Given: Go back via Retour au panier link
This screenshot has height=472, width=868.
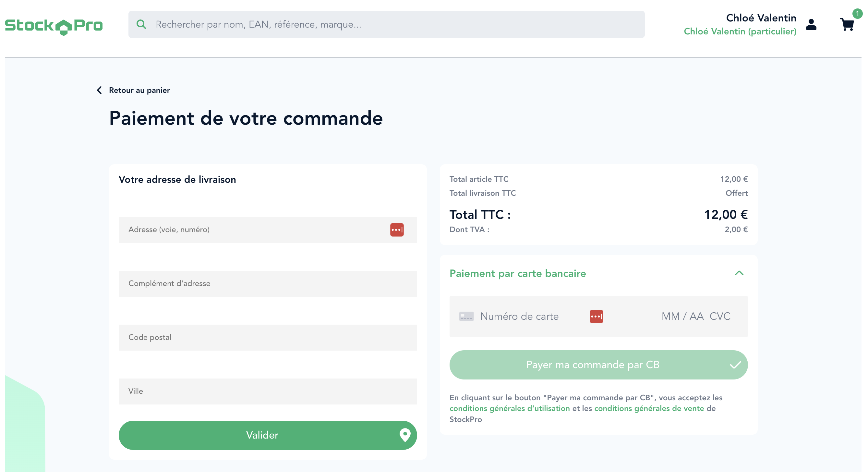Looking at the screenshot, I should pos(139,90).
